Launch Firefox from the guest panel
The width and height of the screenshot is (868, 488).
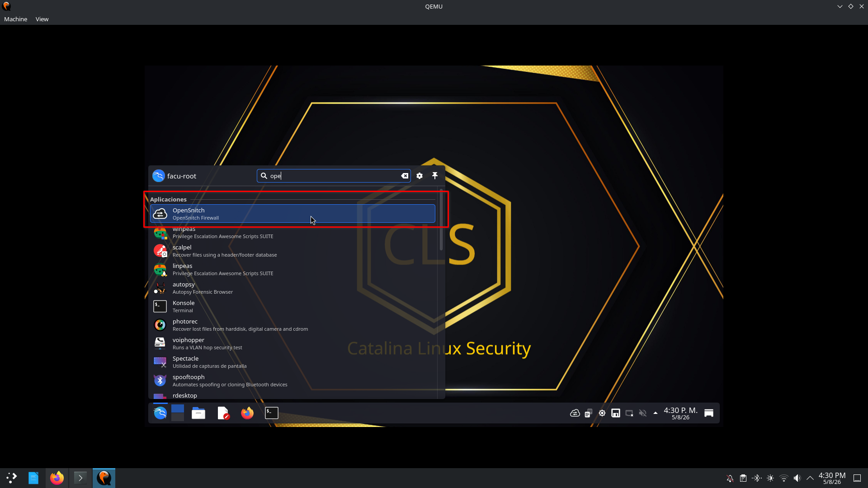247,413
